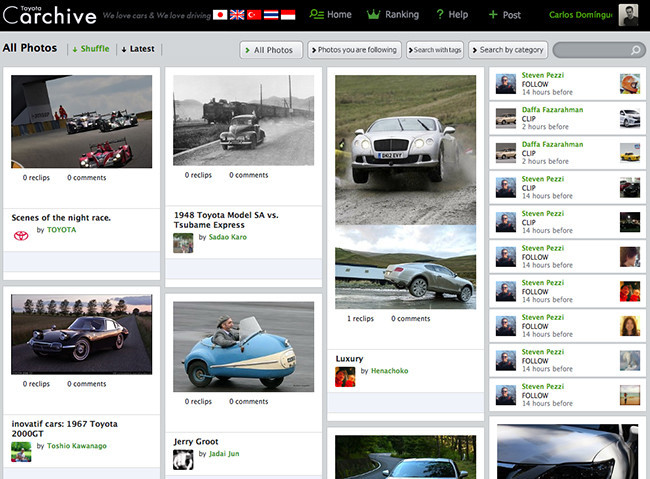Open Carlos Dominguez profile avatar in header

[x=629, y=15]
